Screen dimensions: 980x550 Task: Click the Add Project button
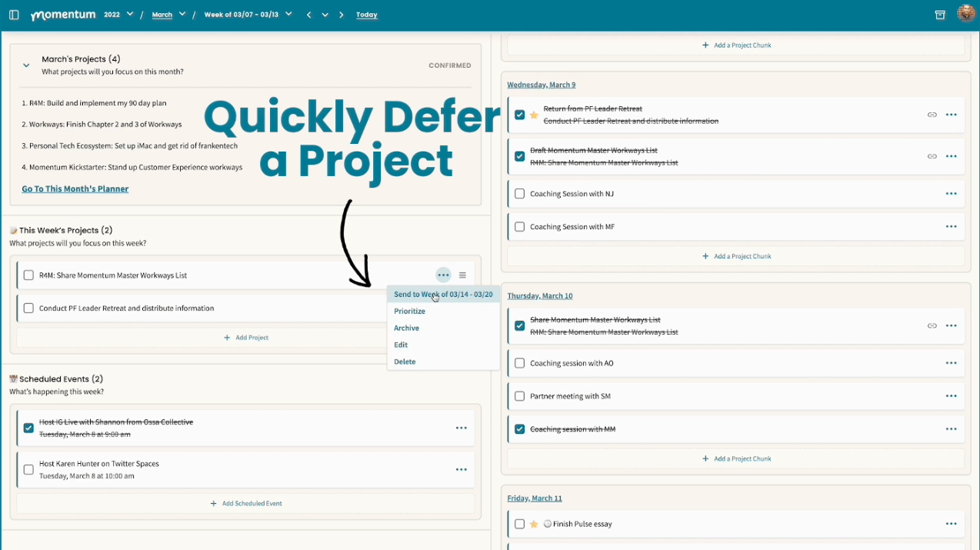[x=245, y=337]
